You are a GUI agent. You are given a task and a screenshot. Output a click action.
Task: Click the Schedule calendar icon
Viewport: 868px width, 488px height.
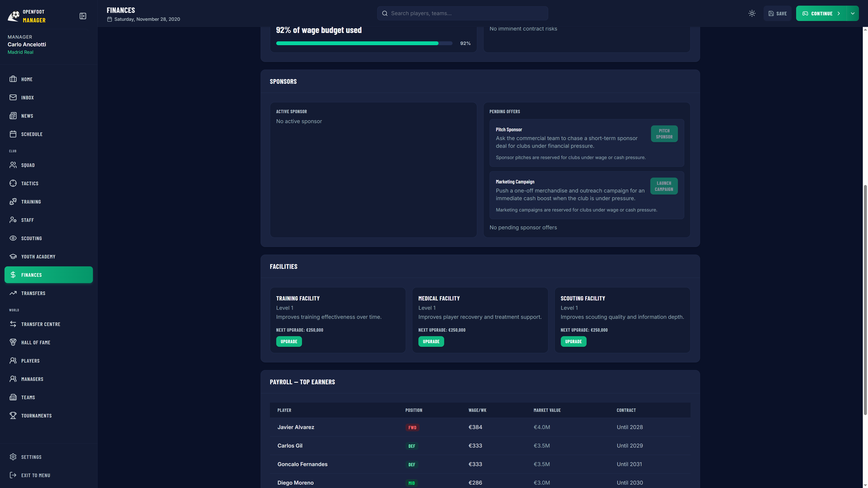[13, 134]
